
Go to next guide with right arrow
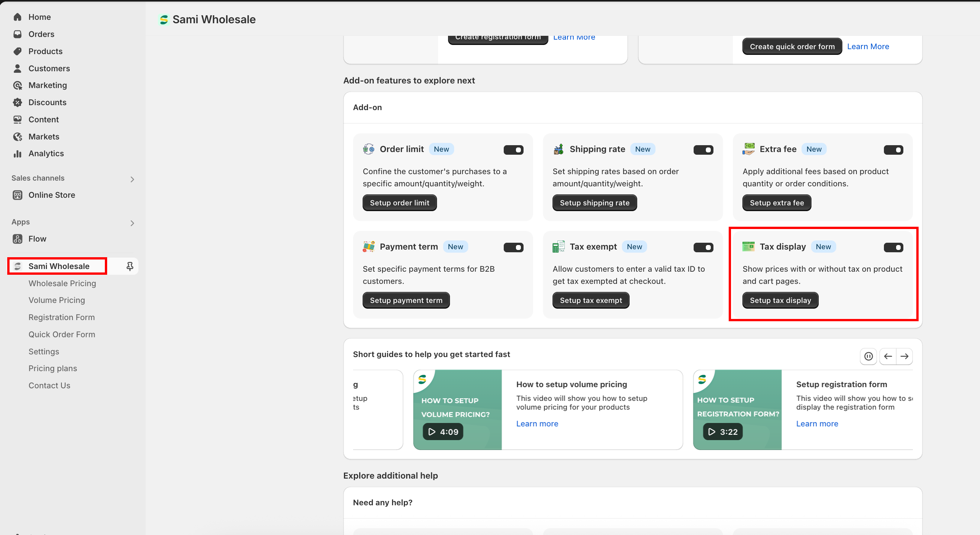coord(904,356)
